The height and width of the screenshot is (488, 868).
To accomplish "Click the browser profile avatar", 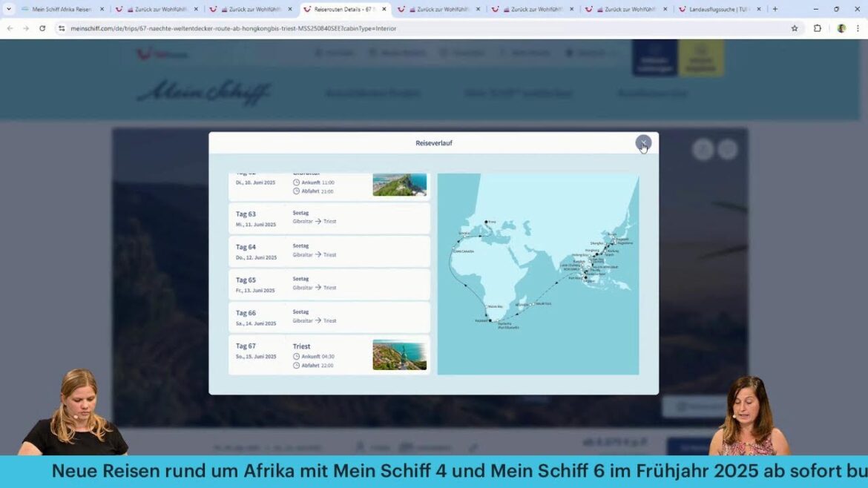I will pos(841,28).
